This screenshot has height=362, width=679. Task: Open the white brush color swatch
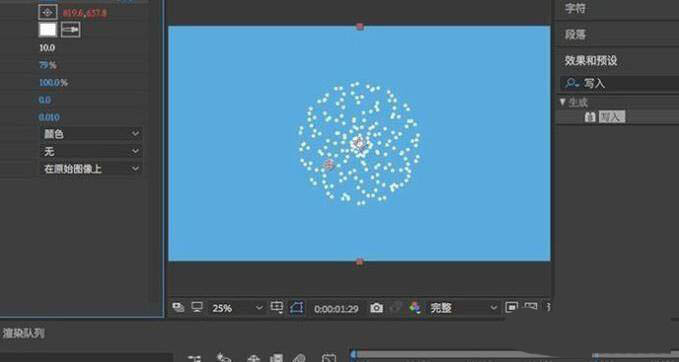pos(48,30)
